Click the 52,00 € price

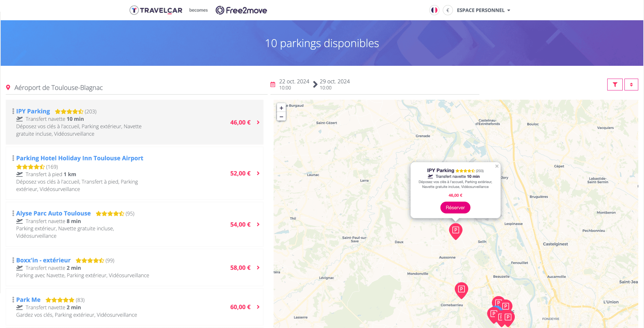click(240, 173)
